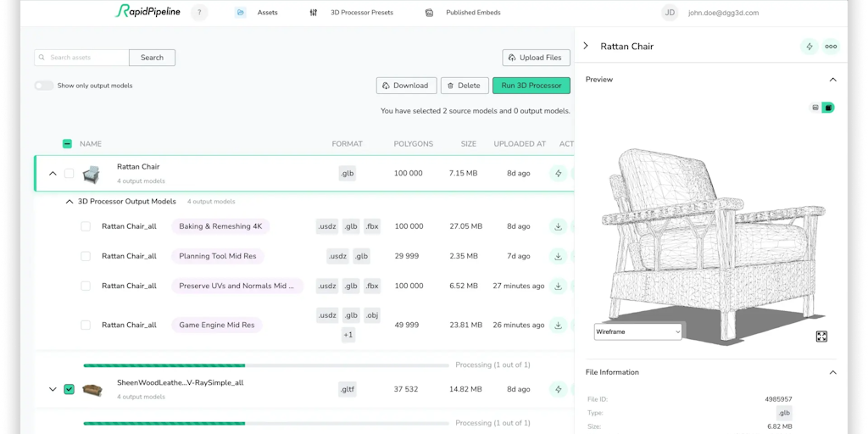
Task: Uncheck the SheenWoodLeather model checkbox
Action: 70,389
